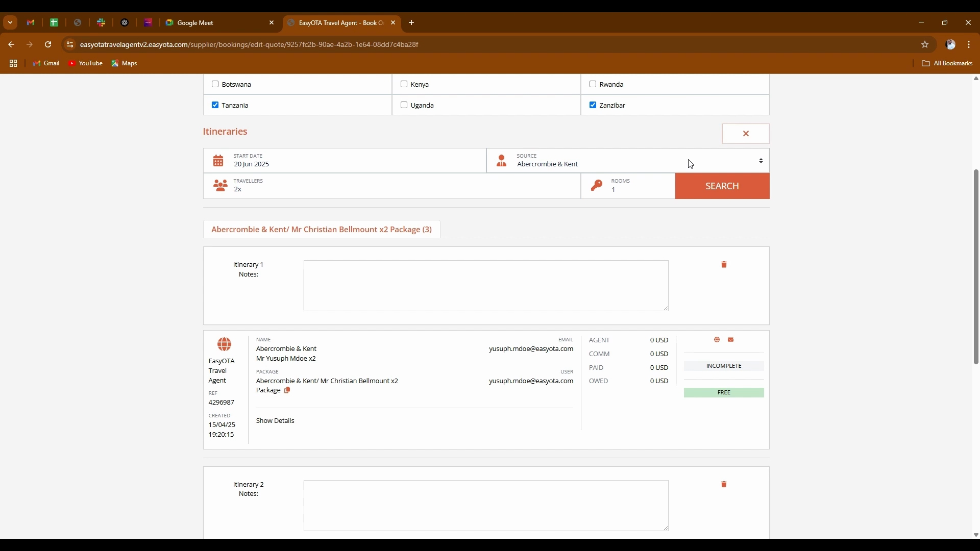This screenshot has width=980, height=551.
Task: Uncheck the Zanzibar checkbox
Action: coord(593,105)
